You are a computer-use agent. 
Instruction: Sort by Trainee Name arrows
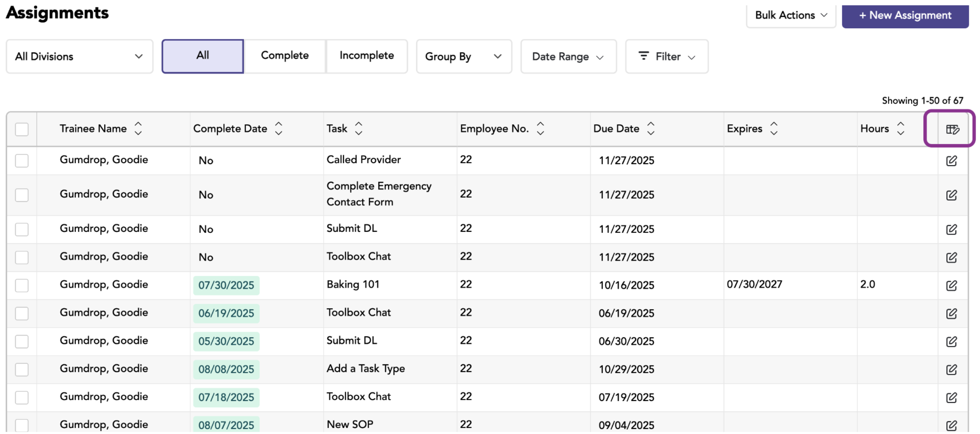pos(138,129)
